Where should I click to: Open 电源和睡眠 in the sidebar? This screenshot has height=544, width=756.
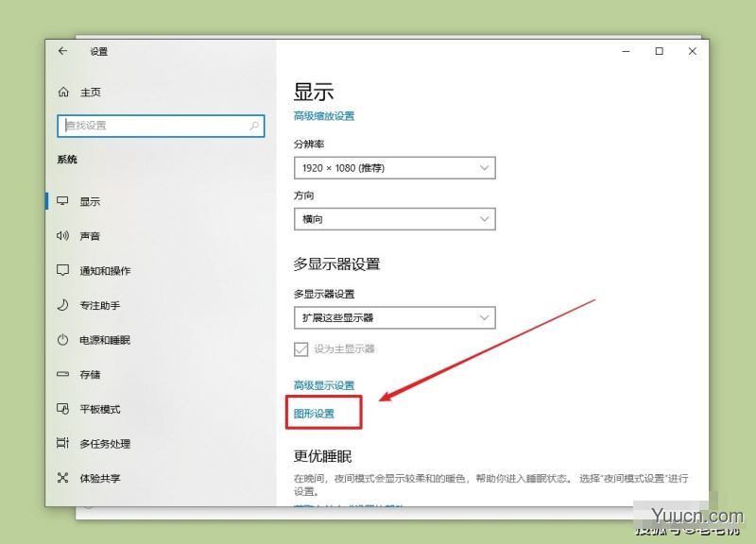105,340
